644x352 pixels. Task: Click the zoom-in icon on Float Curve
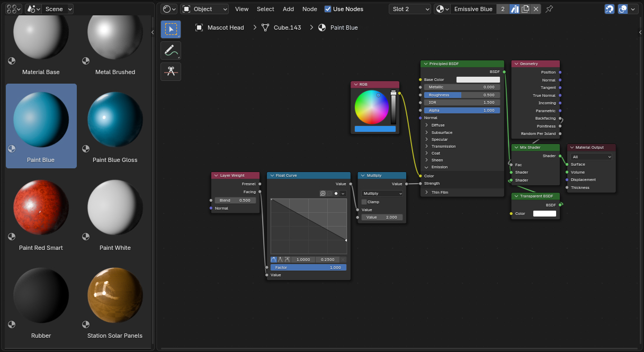(x=323, y=194)
